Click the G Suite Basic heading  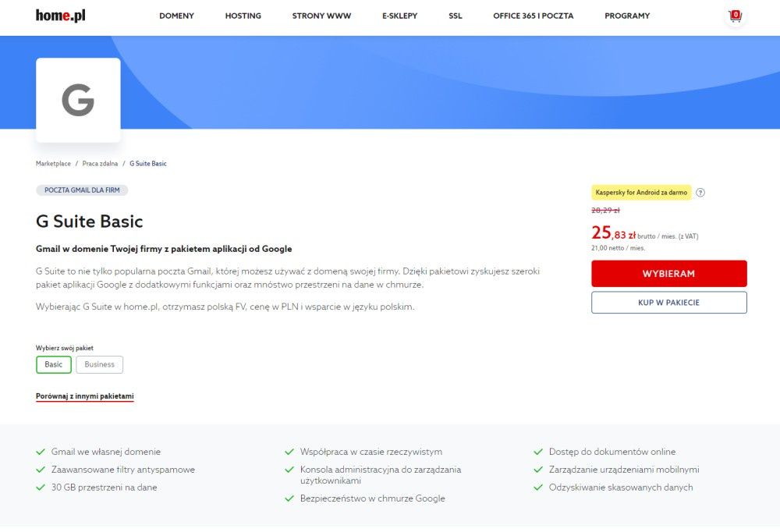tap(90, 221)
